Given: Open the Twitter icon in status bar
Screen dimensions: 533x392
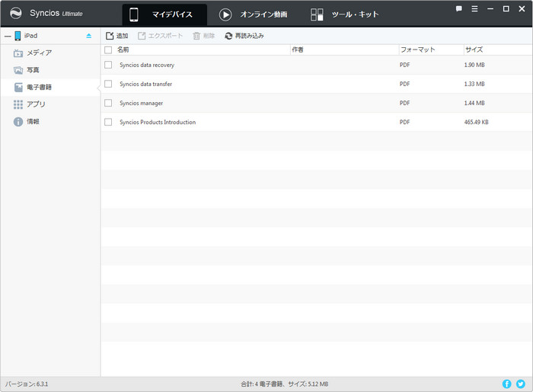Looking at the screenshot, I should click(520, 384).
